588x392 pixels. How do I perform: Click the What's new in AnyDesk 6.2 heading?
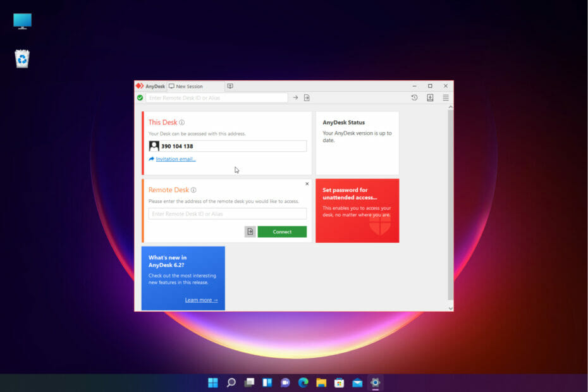coord(168,262)
